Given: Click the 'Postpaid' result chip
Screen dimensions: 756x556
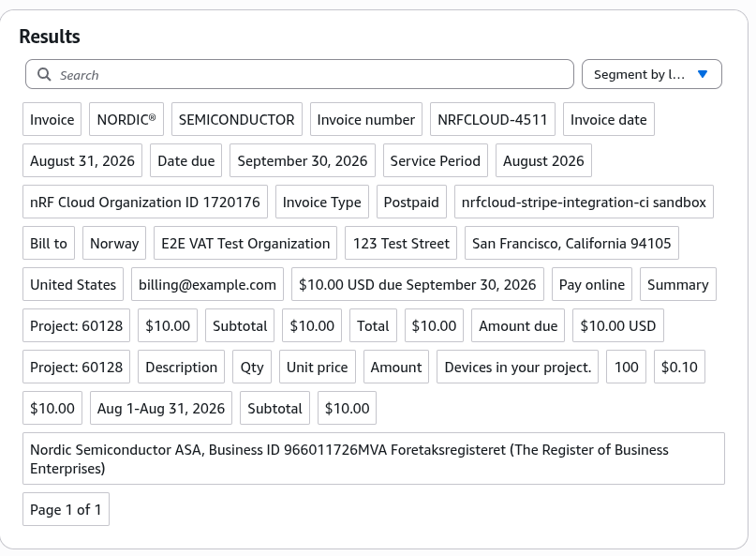Looking at the screenshot, I should pos(411,202).
